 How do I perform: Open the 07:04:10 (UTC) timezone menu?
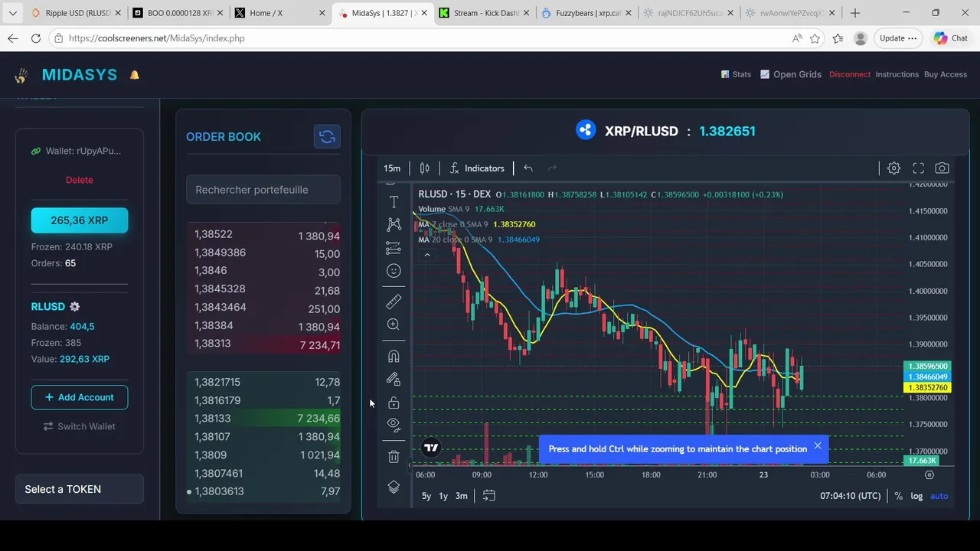click(x=851, y=496)
